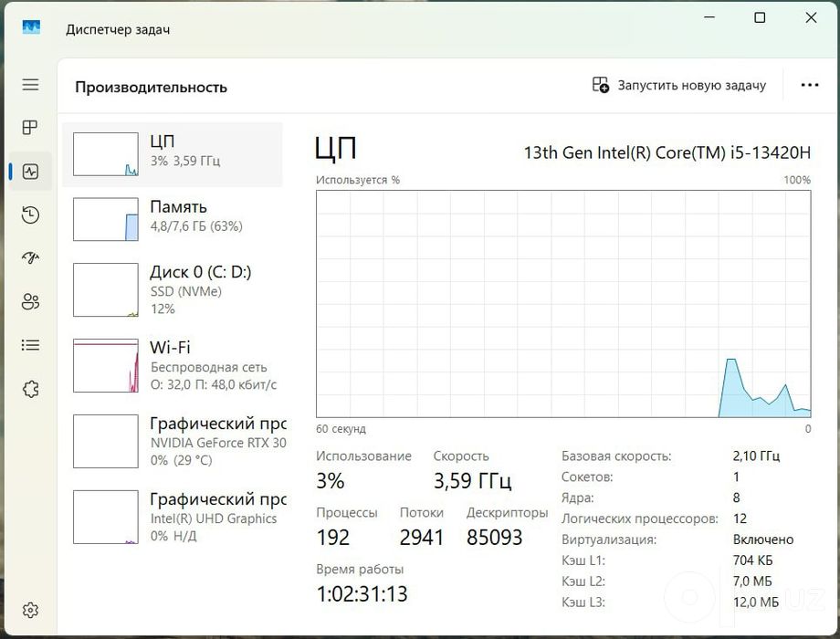Screen dimensions: 840x639
Task: Open the three-dots more options menu
Action: [x=810, y=85]
